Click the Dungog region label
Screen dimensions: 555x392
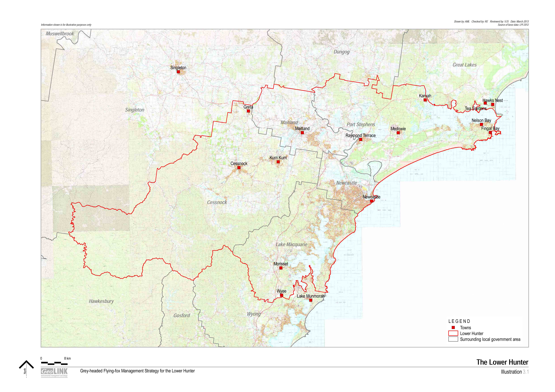click(342, 52)
